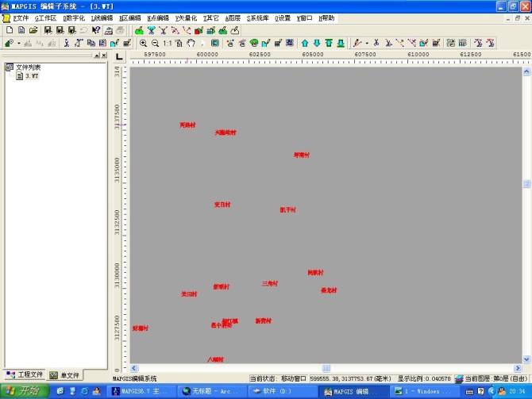Open dropdown arrow next to green first tool

(19, 44)
